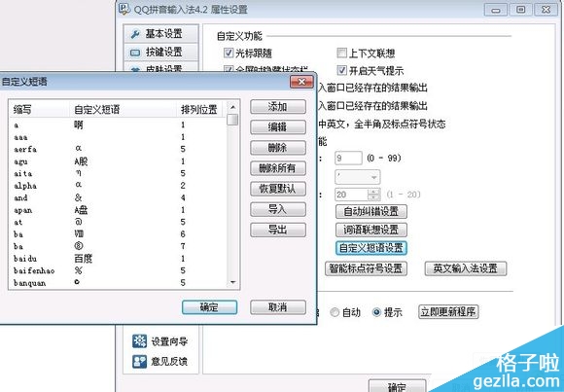Image resolution: width=564 pixels, height=392 pixels.
Task: Decrease the 20 spinner with the down arrow
Action: pyautogui.click(x=374, y=198)
